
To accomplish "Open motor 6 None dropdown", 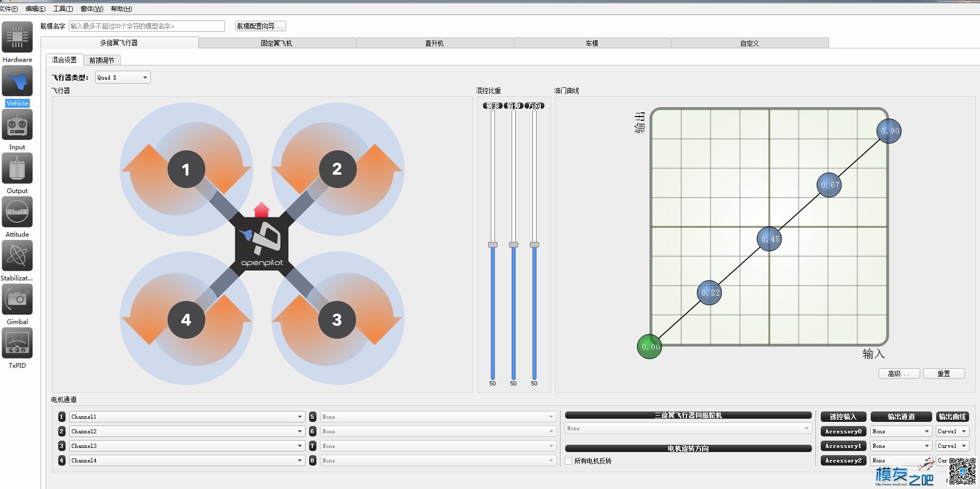I will pyautogui.click(x=438, y=431).
